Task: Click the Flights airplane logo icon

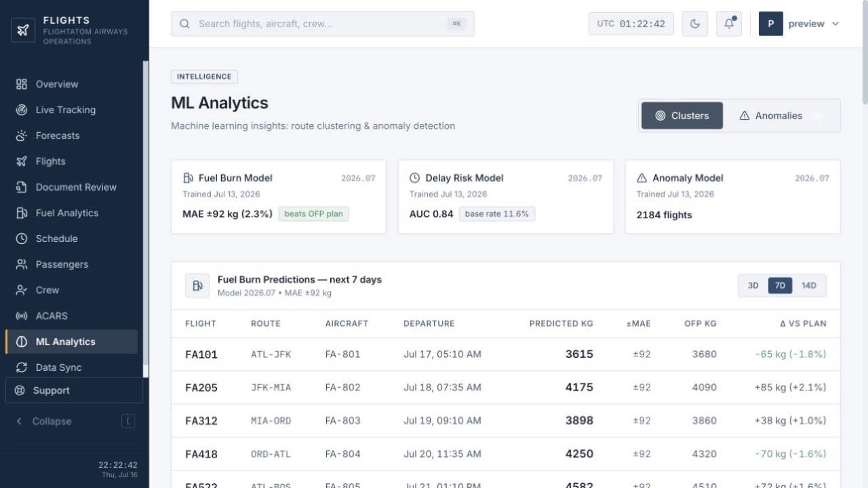Action: coord(23,30)
